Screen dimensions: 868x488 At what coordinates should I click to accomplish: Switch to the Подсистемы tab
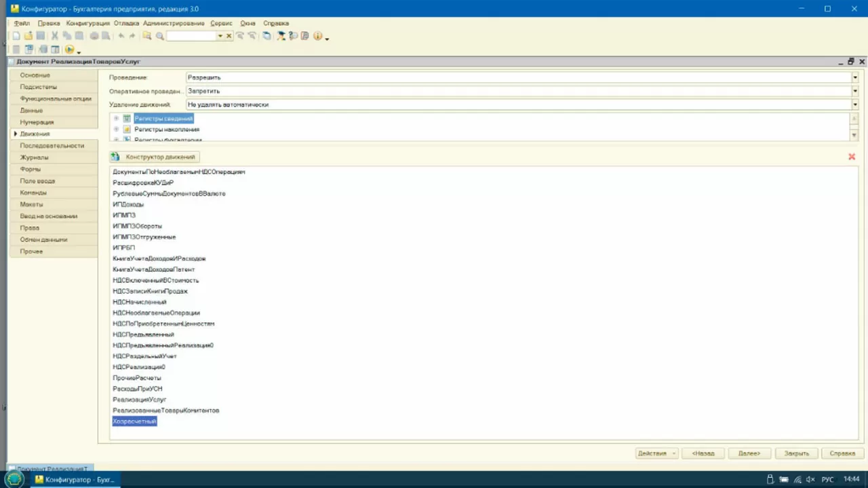click(54, 87)
